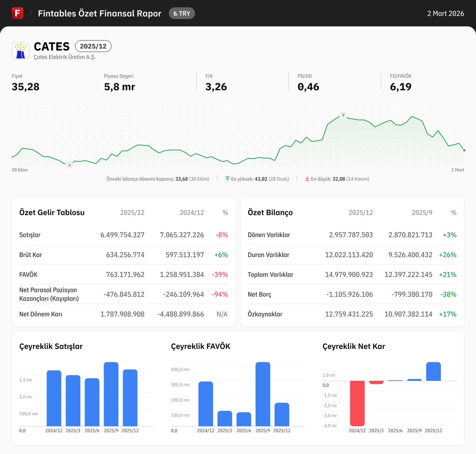
Task: Click the En yüksek value 43,02
Action: pos(261,179)
